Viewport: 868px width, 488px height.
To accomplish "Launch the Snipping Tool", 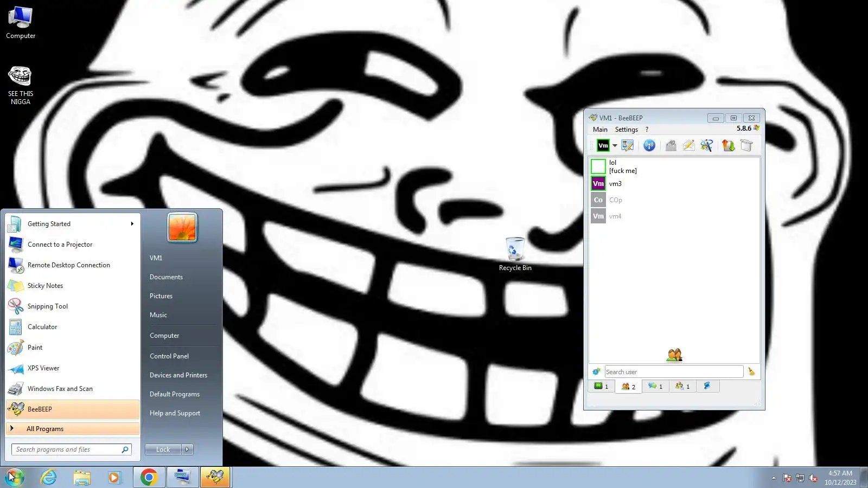I will [x=72, y=306].
